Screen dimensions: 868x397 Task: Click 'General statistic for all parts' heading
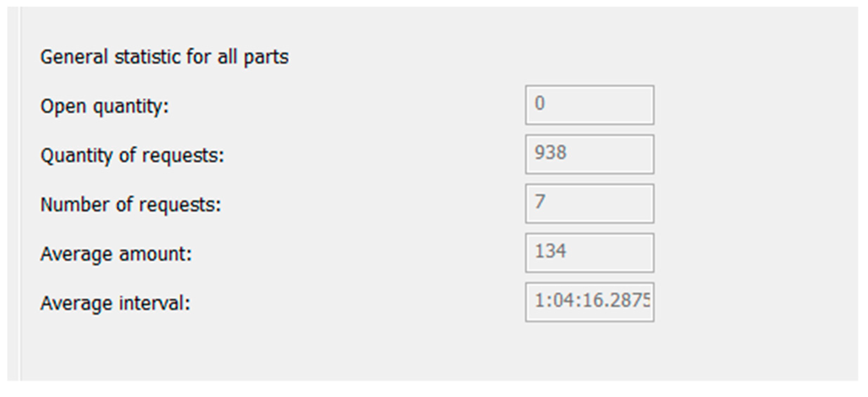coord(164,57)
